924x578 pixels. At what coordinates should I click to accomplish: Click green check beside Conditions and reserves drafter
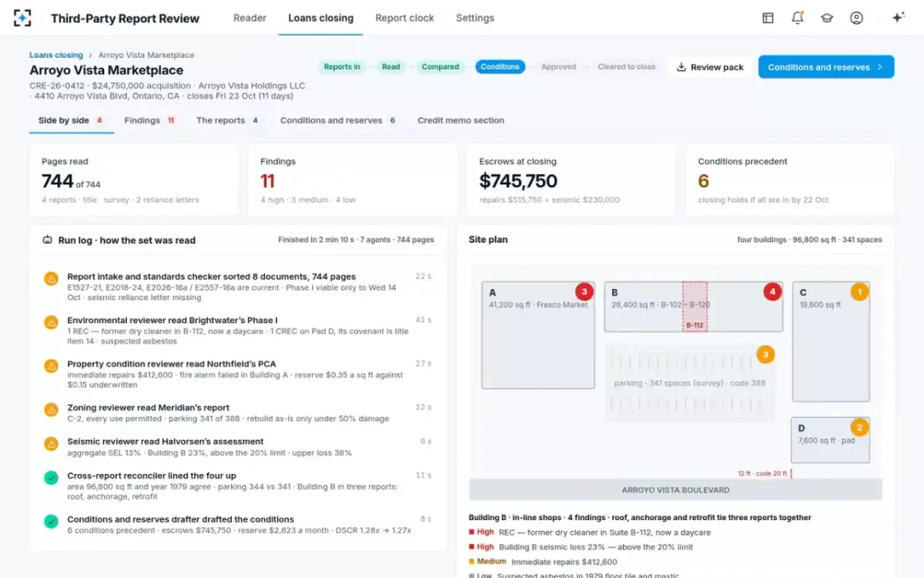pos(51,522)
